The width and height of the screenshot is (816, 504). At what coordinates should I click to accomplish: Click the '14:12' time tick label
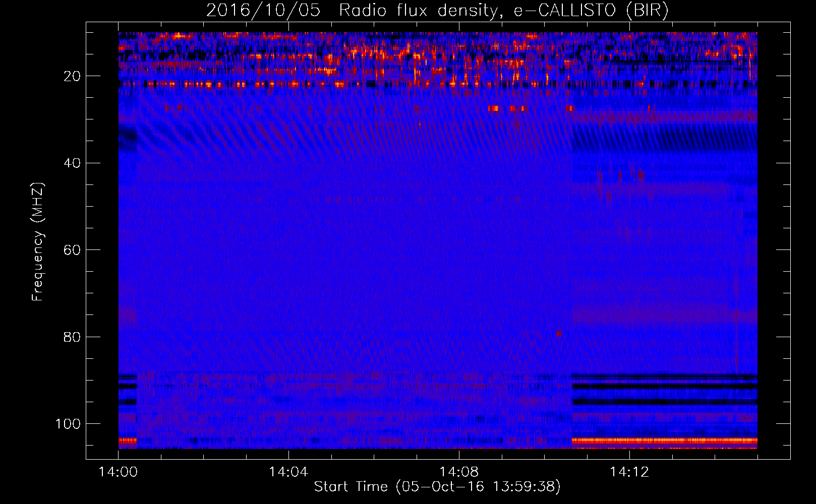click(629, 472)
